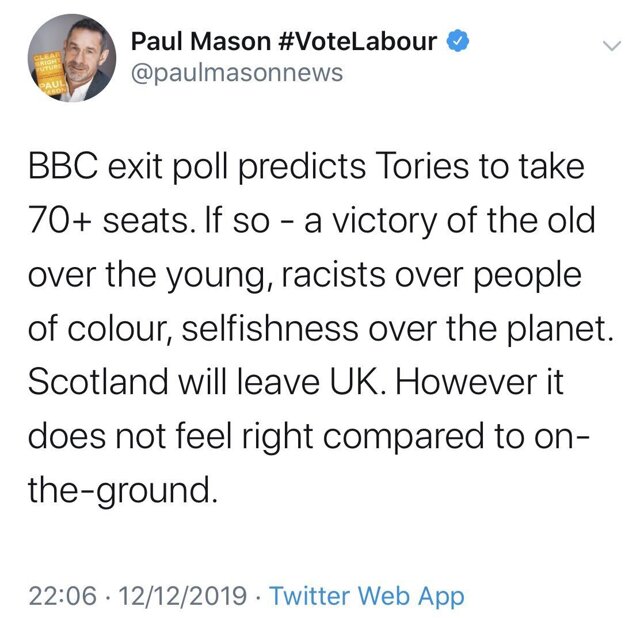The width and height of the screenshot is (625, 618).
Task: Click the phrase "does not feel right"
Action: click(171, 437)
